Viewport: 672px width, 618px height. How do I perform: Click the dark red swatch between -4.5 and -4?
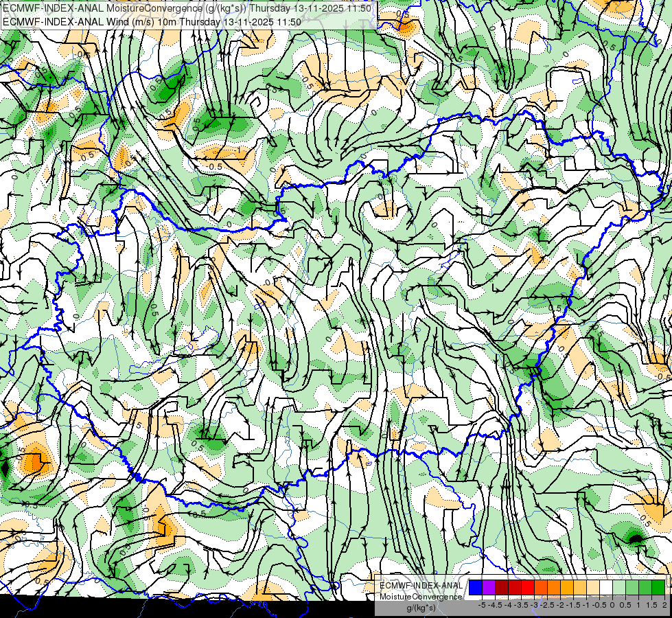[502, 587]
